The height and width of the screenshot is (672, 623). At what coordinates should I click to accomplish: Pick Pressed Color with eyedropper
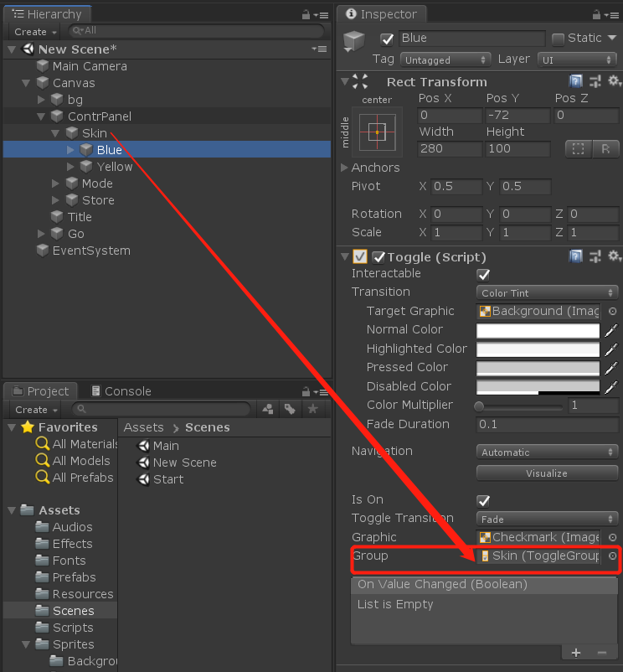[x=611, y=368]
